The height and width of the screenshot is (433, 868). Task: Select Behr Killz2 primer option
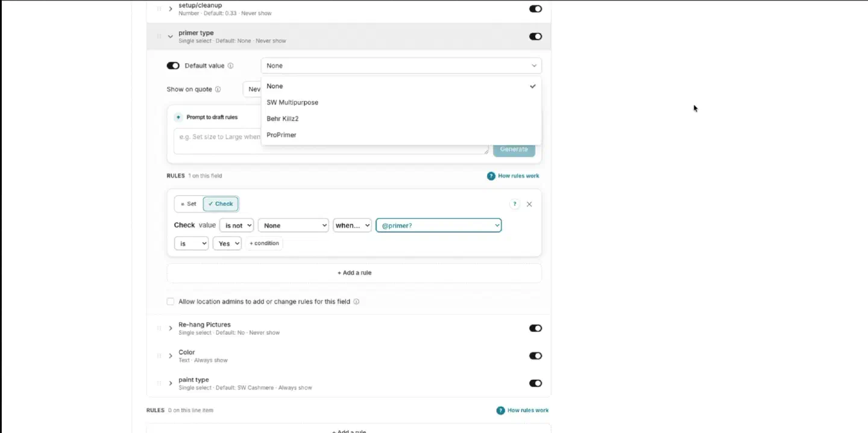tap(401, 119)
